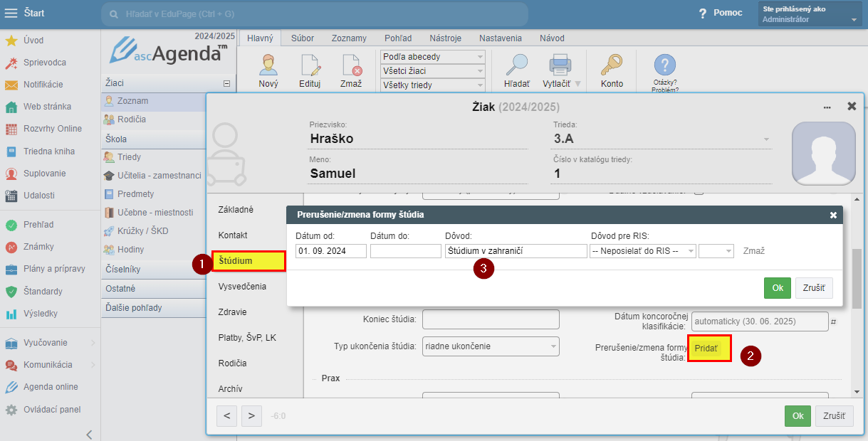
Task: Open Prehľad checkmark icon
Action: [11, 225]
